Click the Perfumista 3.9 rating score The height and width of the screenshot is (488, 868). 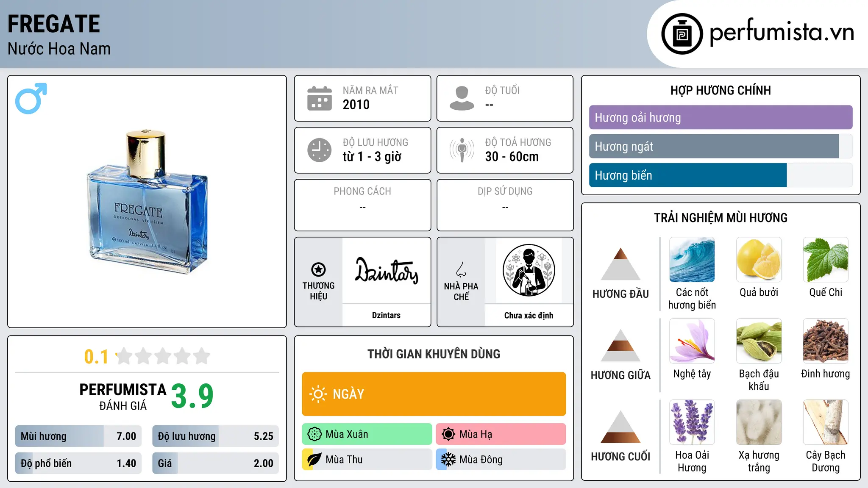coord(192,396)
